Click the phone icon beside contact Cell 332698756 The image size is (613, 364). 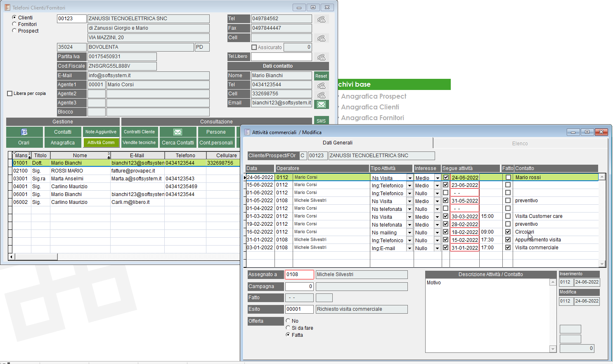pos(321,95)
